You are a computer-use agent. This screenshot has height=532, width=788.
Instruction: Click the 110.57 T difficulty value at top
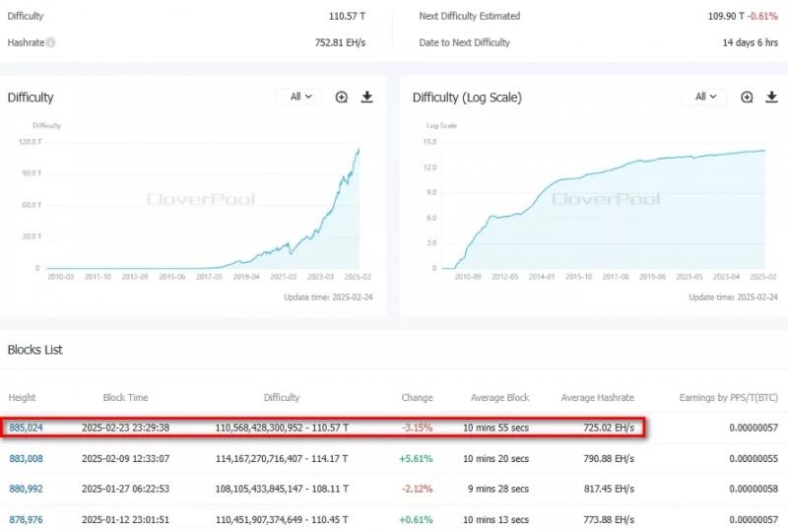pyautogui.click(x=348, y=16)
